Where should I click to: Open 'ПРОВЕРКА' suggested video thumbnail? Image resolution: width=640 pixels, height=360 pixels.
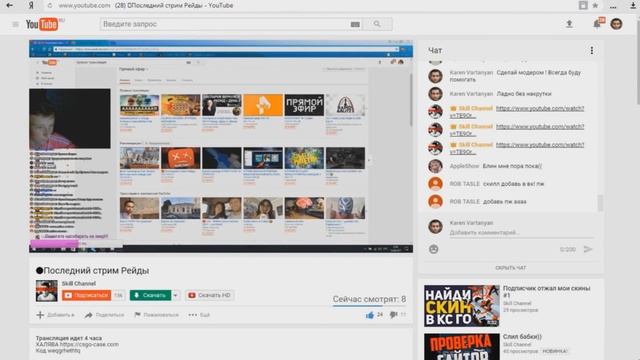[462, 347]
